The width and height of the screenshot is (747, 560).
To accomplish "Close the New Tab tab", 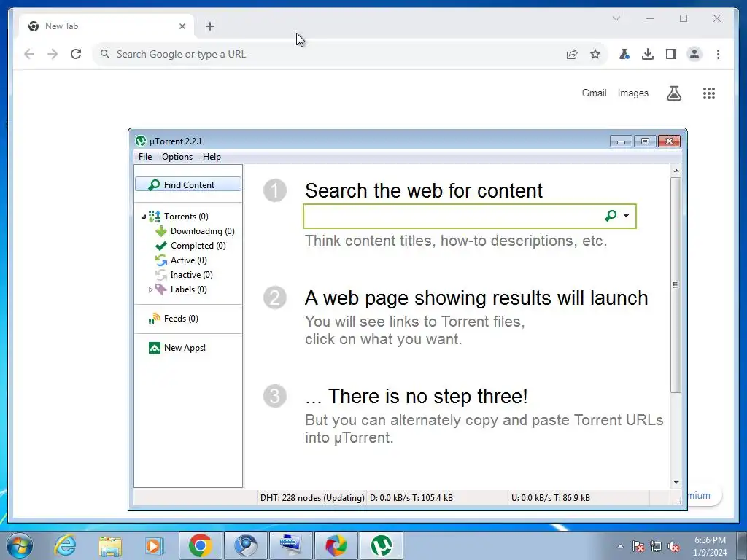I will [182, 26].
